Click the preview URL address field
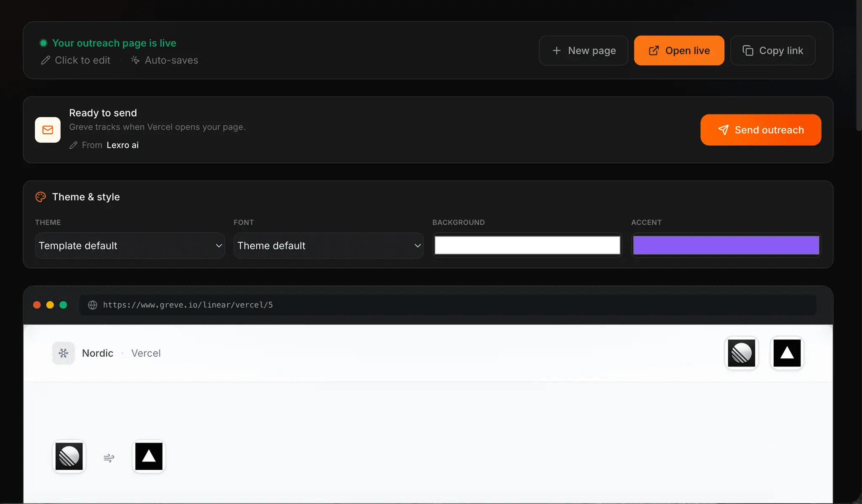 tap(448, 305)
